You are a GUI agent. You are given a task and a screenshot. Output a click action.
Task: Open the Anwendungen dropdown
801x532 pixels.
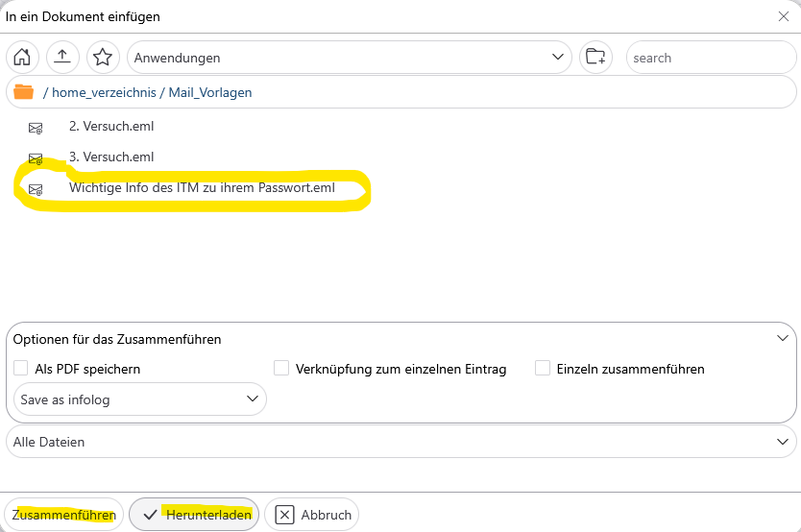[350, 58]
